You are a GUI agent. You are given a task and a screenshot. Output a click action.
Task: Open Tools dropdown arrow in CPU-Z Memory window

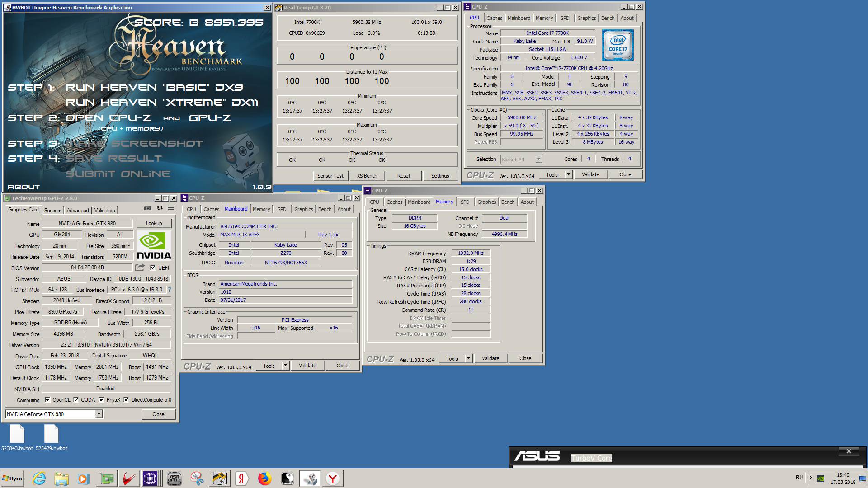click(468, 358)
